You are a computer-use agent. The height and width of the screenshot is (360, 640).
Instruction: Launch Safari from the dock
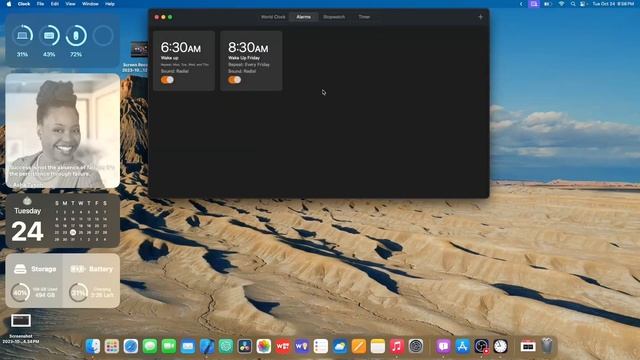(131, 346)
